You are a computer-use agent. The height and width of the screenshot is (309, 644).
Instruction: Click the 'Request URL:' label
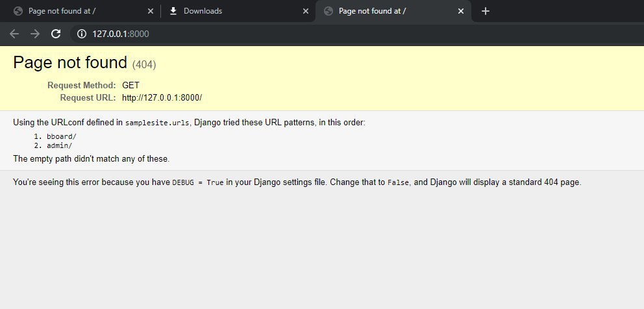[88, 98]
